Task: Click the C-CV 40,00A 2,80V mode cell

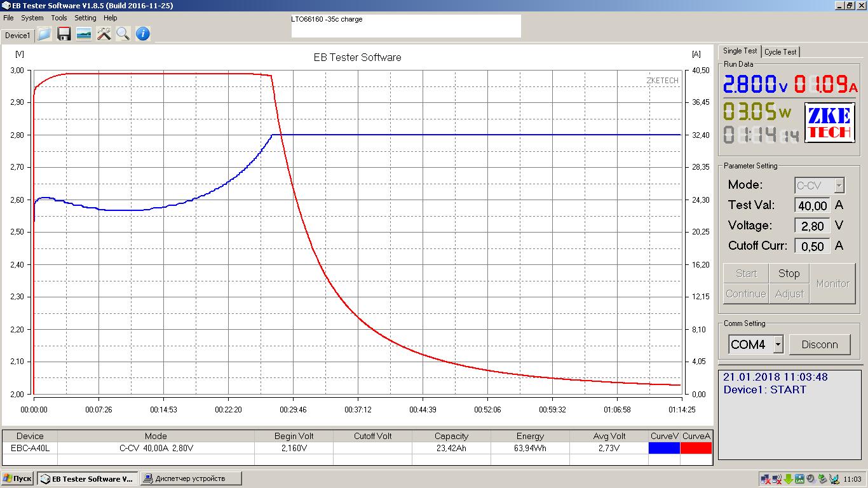Action: click(156, 448)
